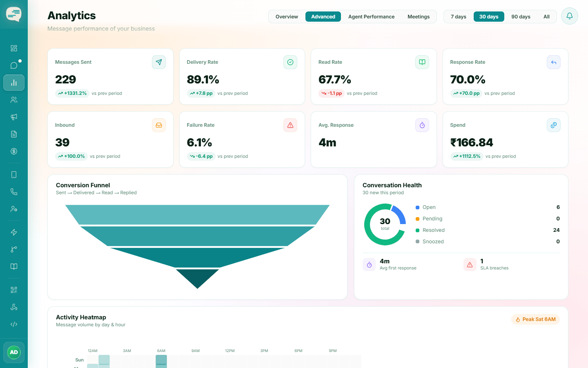Viewport: 588px width, 368px height.
Task: Select the Advanced tab
Action: pos(323,17)
